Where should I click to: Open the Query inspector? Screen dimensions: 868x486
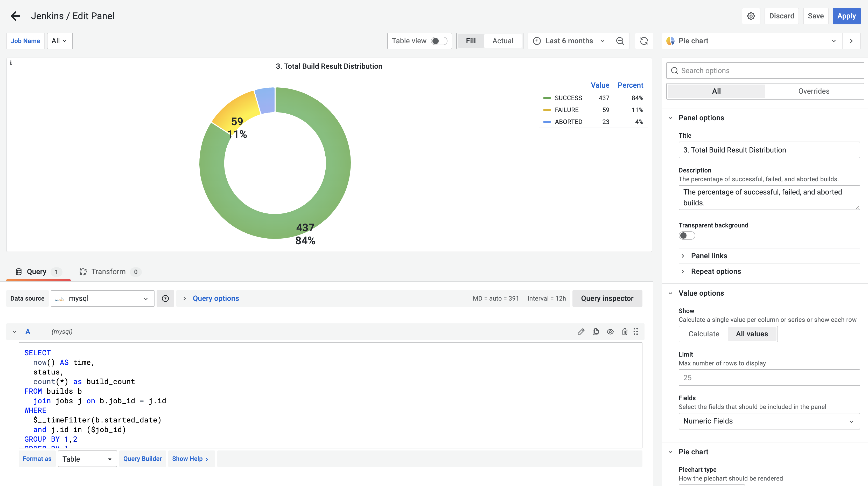607,298
